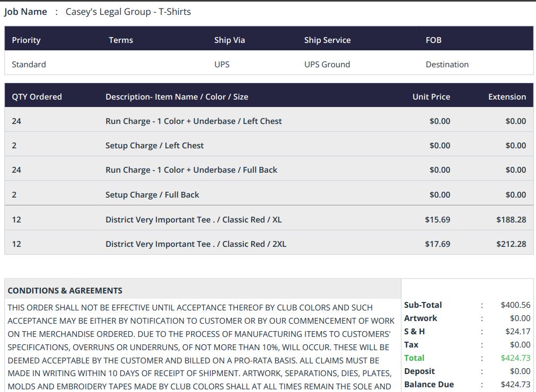
Task: Select the Setup Charge / Left Chest row
Action: [154, 146]
